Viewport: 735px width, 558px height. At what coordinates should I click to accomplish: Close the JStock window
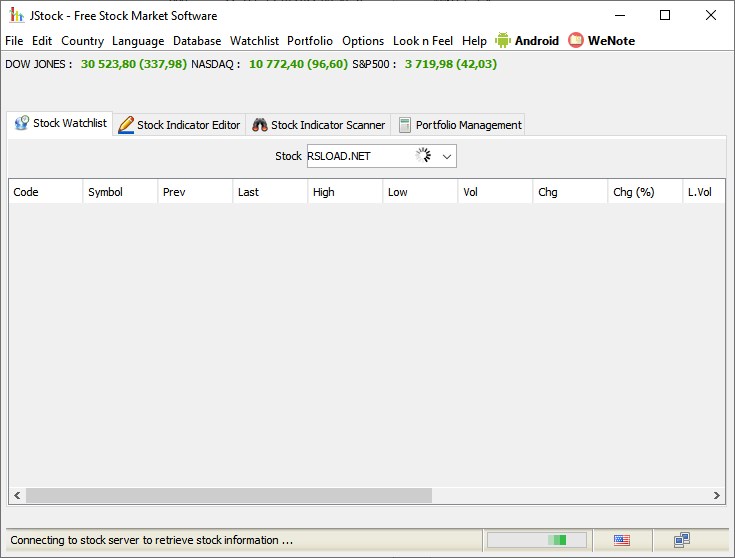tap(711, 15)
